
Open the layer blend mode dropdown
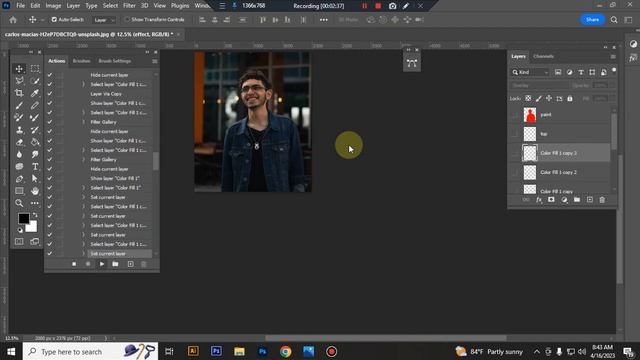(540, 85)
